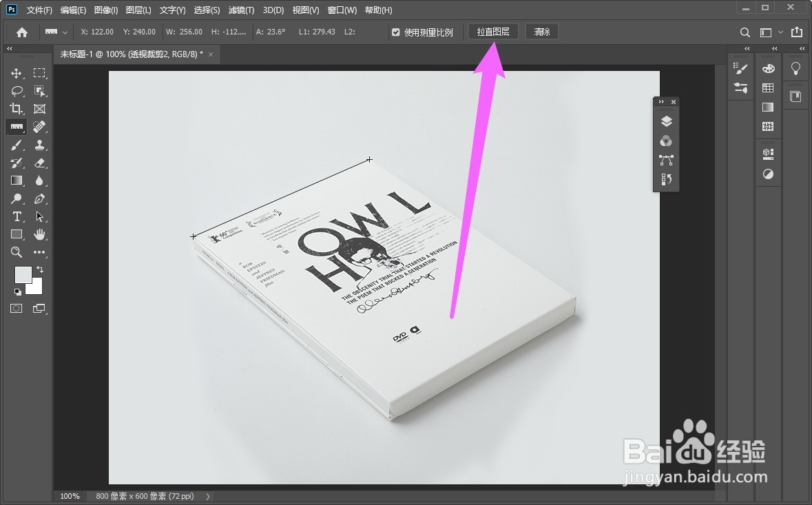
Task: Select the Pen tool
Action: [x=39, y=198]
